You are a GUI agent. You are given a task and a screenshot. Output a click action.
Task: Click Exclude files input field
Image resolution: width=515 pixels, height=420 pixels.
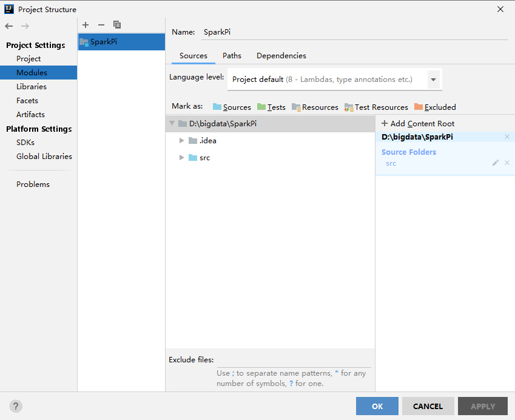pos(294,360)
